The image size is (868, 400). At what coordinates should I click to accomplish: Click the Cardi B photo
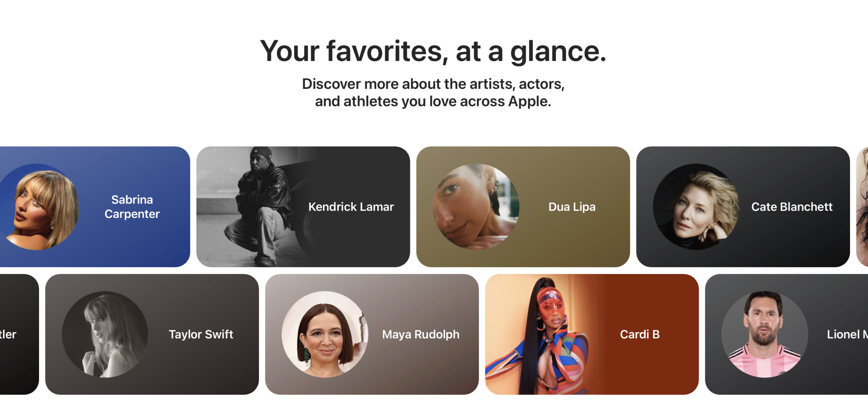point(542,334)
